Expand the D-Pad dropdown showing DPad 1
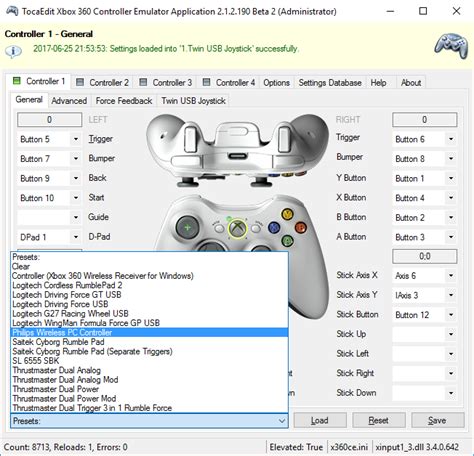 (x=76, y=237)
